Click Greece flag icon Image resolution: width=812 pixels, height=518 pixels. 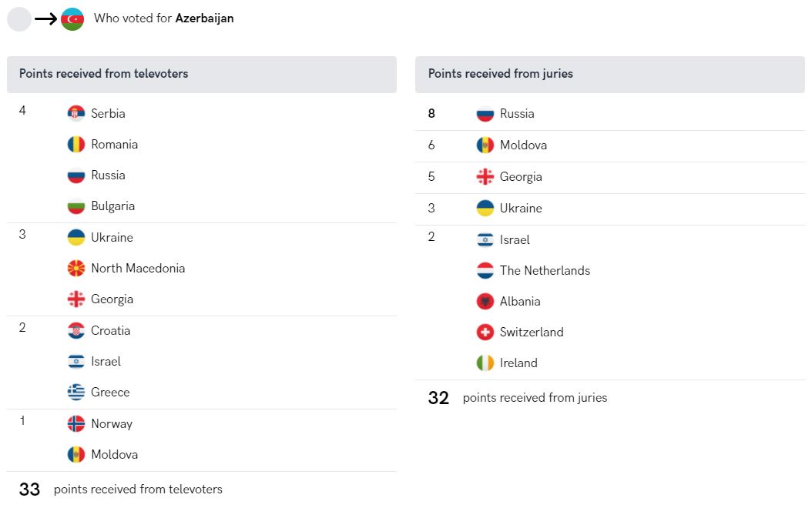point(76,393)
